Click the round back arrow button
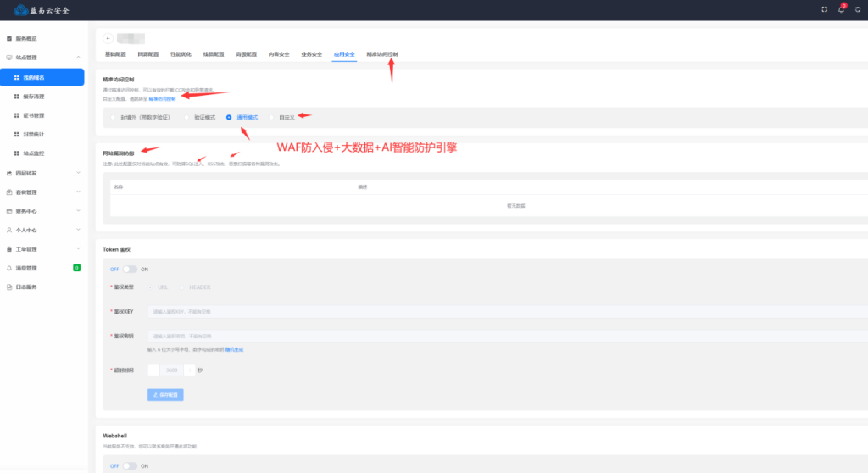Image resolution: width=868 pixels, height=473 pixels. pos(108,38)
